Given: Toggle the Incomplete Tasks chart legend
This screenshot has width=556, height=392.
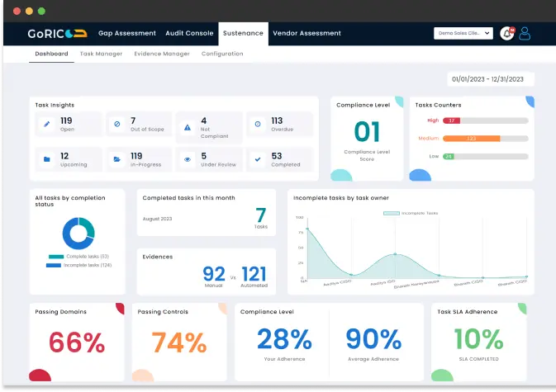Looking at the screenshot, I should tap(409, 213).
